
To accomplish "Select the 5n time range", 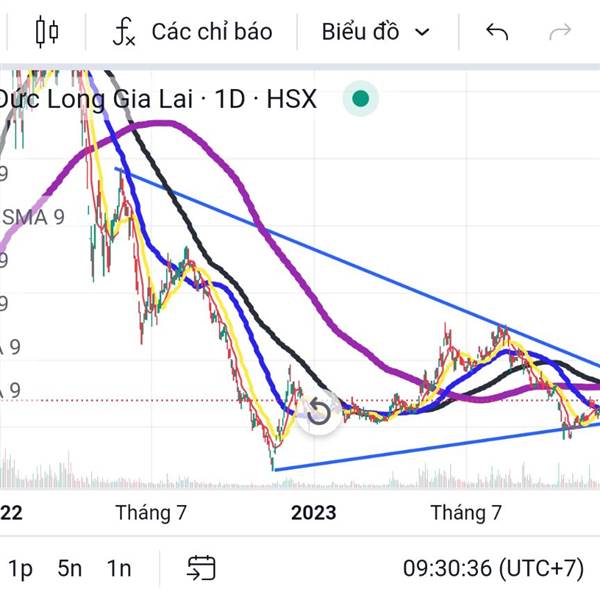I will (70, 568).
